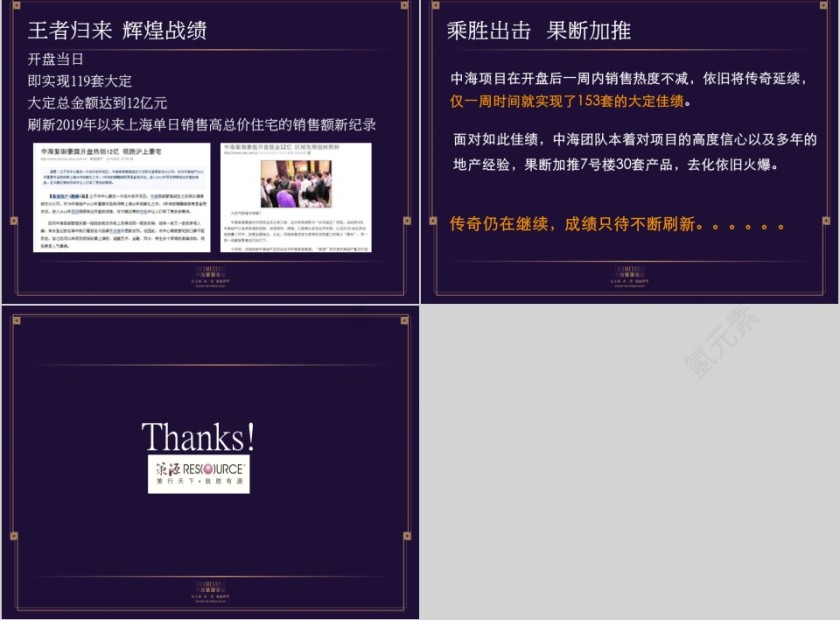Click the Chinese calligraphy 策源 mark
The height and width of the screenshot is (620, 840).
click(x=168, y=468)
